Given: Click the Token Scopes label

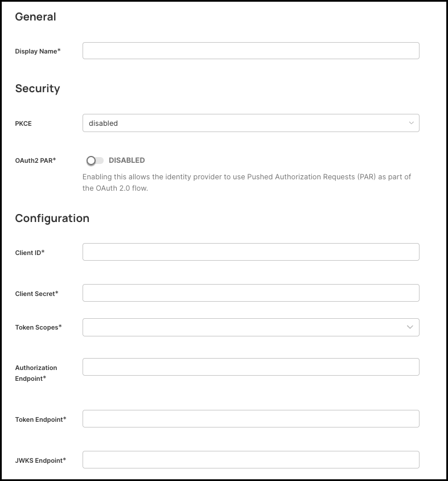Looking at the screenshot, I should (38, 327).
